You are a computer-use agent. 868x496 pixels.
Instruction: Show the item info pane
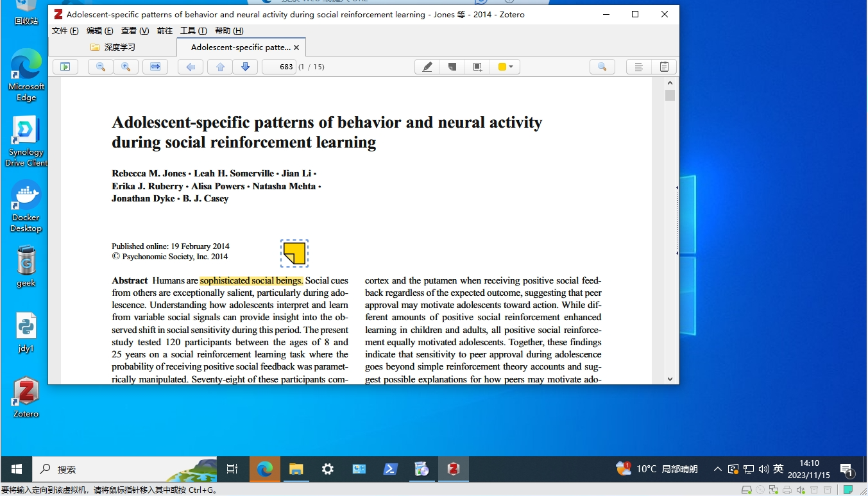[638, 67]
